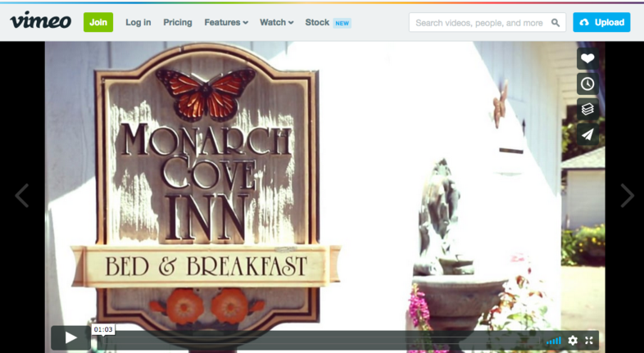Go to previous video arrow

pos(22,196)
